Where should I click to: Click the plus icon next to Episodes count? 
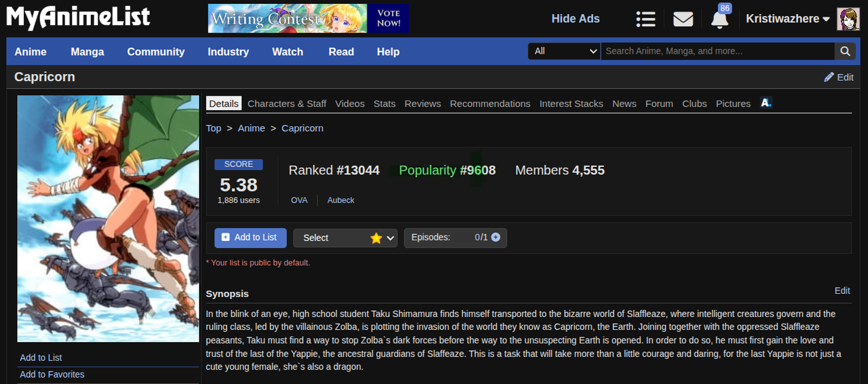(495, 237)
